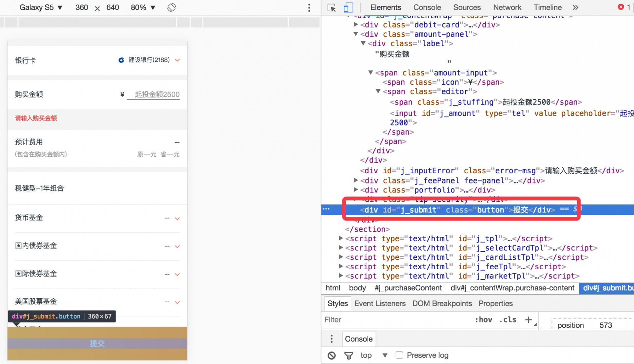Expand the 建设银行(2188) card selector chevron
634x364 pixels.
(x=177, y=60)
